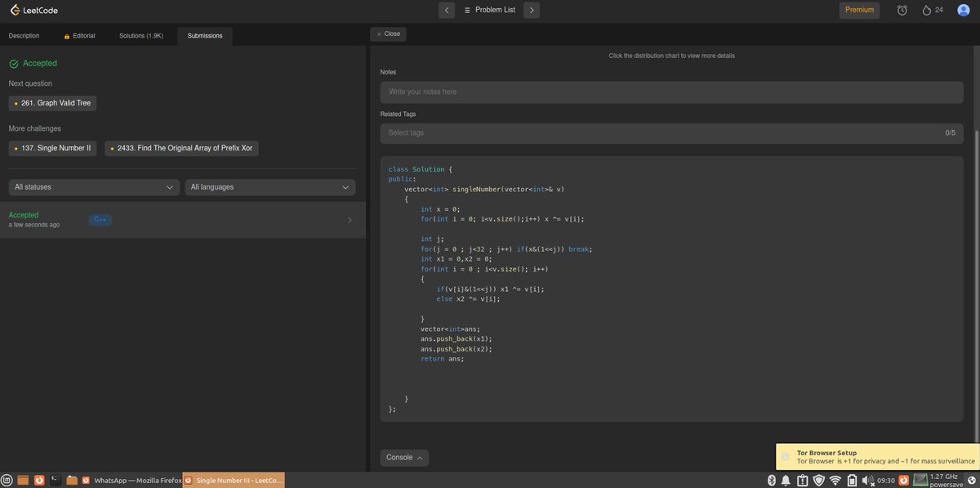
Task: Expand the accepted submission row chevron
Action: [x=350, y=220]
